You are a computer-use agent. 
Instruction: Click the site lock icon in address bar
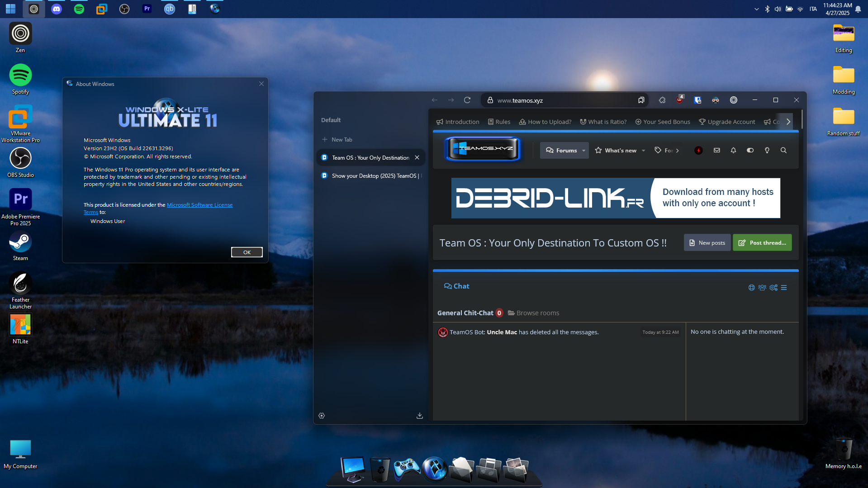[x=490, y=100]
